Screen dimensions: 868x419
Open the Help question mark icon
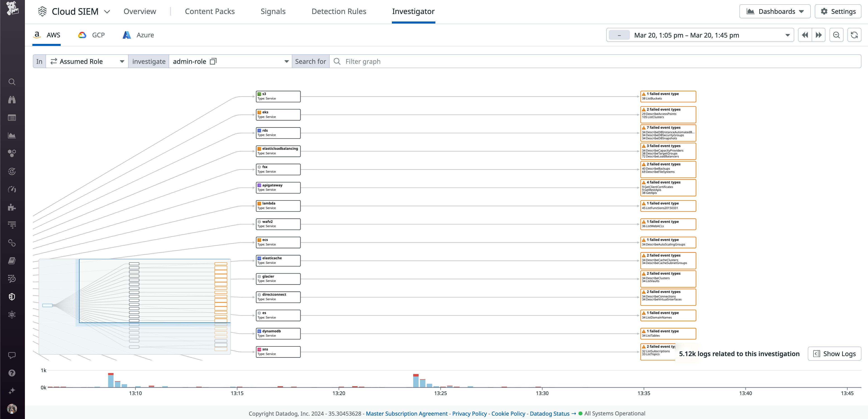(x=12, y=373)
